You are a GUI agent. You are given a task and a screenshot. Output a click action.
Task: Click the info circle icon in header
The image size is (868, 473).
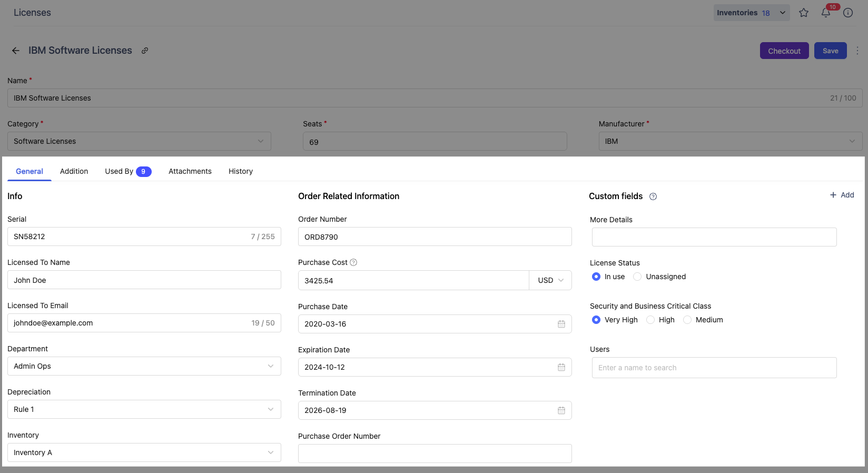[847, 13]
